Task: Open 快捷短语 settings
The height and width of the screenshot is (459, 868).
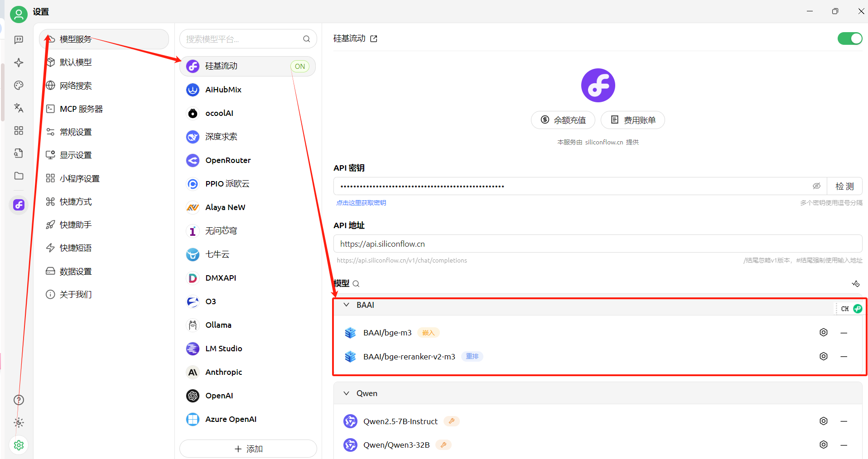Action: pos(104,248)
